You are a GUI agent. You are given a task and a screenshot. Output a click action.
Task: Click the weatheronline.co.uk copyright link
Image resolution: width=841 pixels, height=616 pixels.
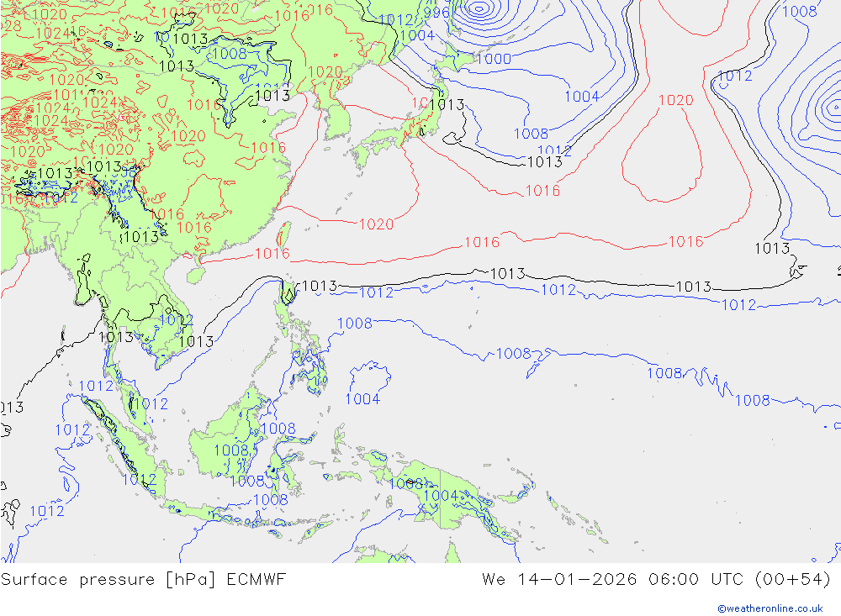click(x=770, y=608)
